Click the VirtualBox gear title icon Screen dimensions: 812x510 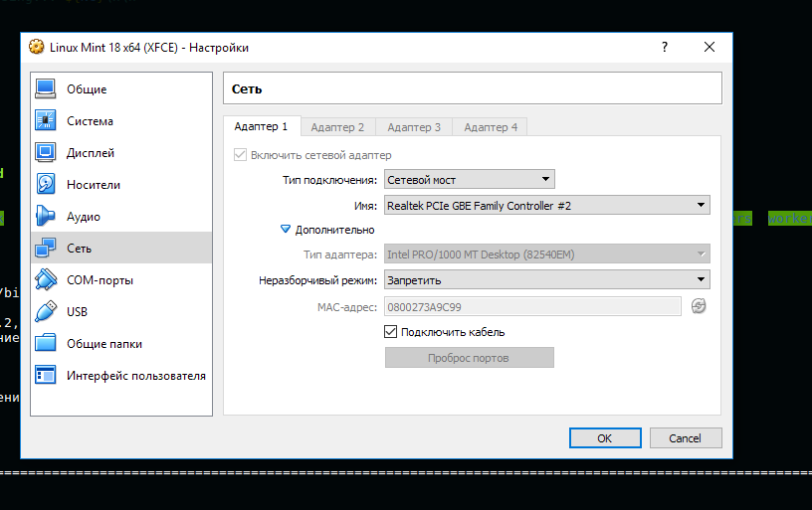(36, 47)
